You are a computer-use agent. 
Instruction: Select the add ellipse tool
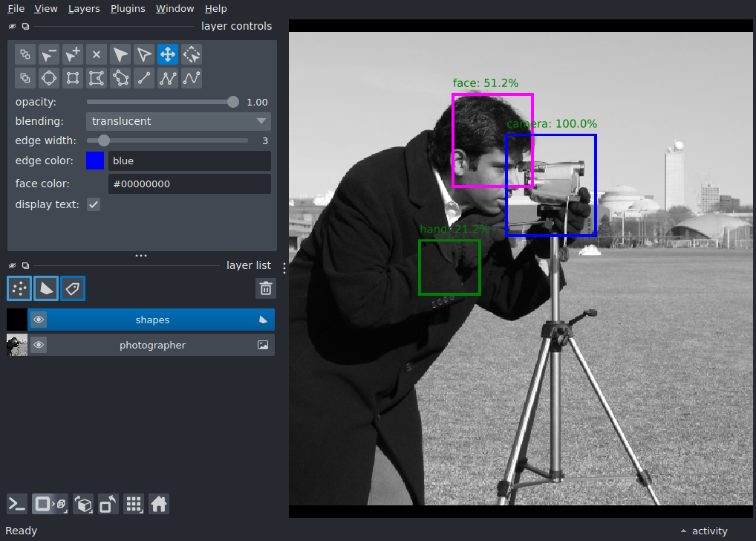[x=49, y=78]
